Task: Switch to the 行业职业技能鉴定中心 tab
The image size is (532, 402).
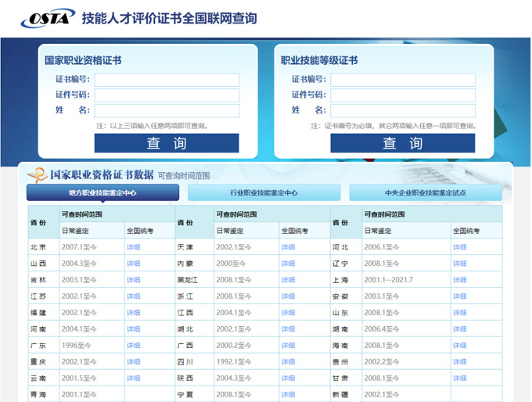Action: tap(264, 192)
